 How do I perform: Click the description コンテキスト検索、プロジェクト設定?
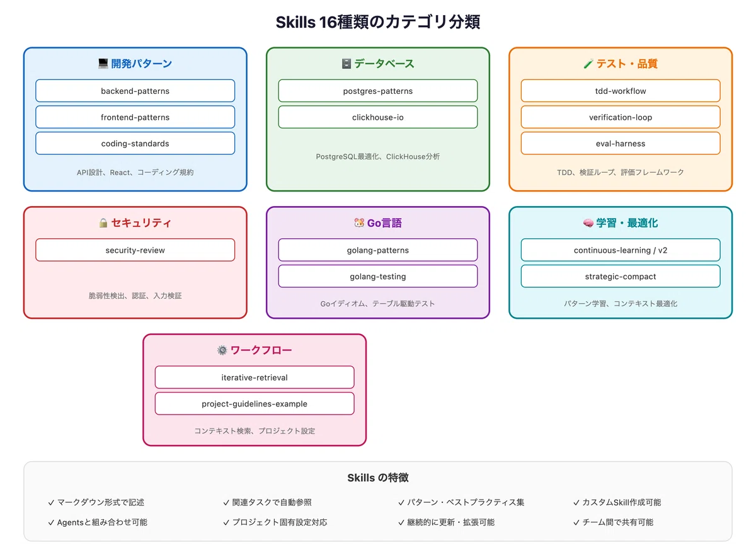255,431
